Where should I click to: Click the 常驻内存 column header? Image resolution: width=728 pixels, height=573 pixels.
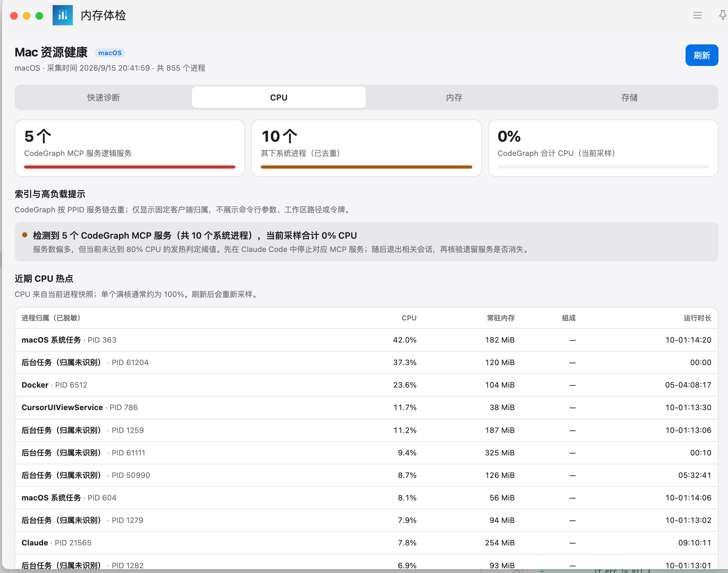tap(501, 318)
